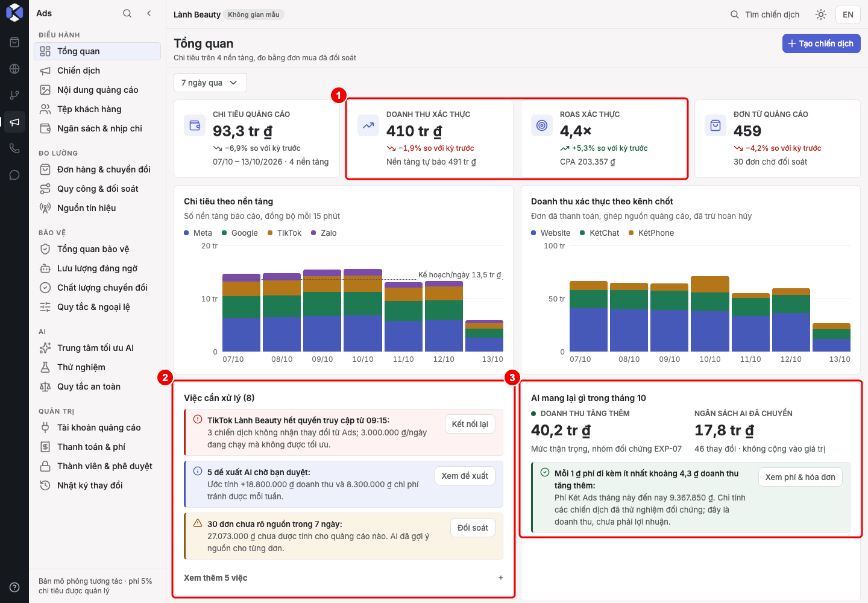Toggle the Google legend in spend chart

tap(240, 233)
